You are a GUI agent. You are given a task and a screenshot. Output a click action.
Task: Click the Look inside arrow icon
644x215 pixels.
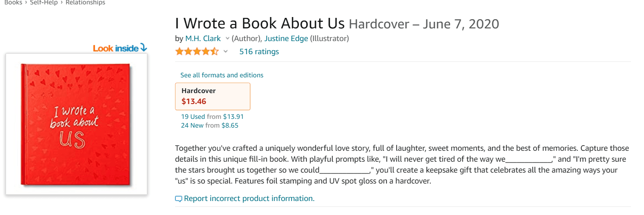tap(143, 48)
